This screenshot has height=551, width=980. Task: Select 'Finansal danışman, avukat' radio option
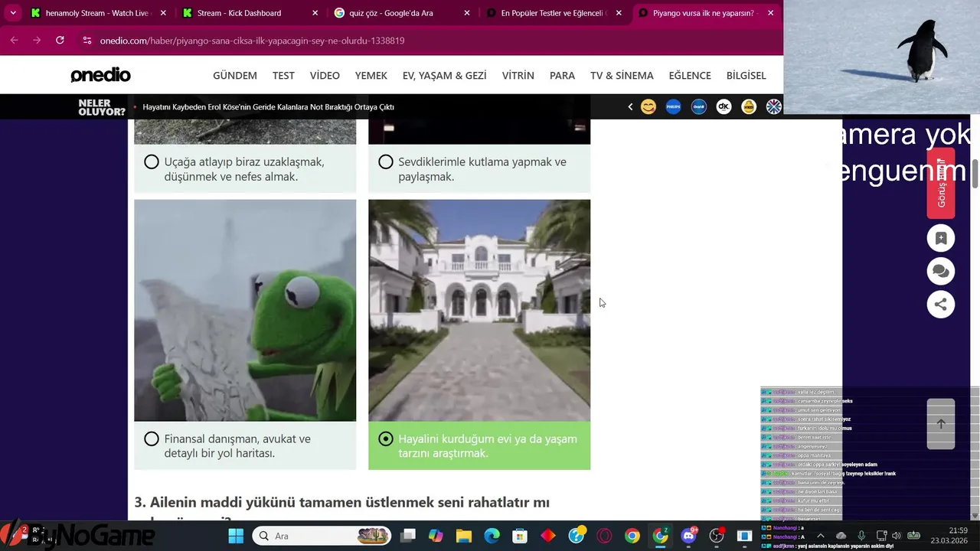click(x=152, y=439)
